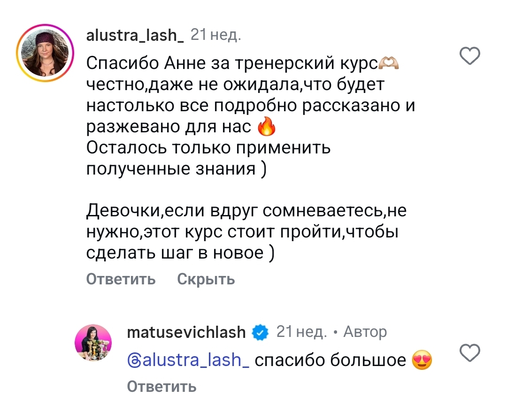This screenshot has width=507, height=420.
Task: Like alustra_lash_'s comment with the heart icon
Action: click(469, 56)
